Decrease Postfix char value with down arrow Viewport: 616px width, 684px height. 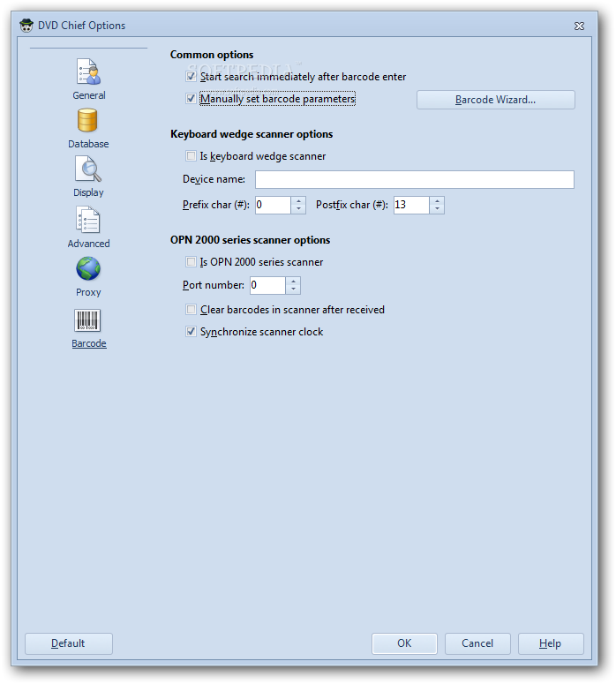click(x=437, y=209)
